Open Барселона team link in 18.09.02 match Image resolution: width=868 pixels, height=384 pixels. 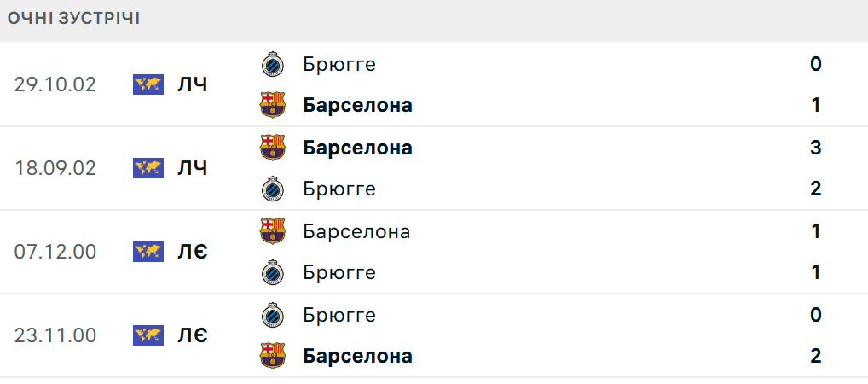357,148
